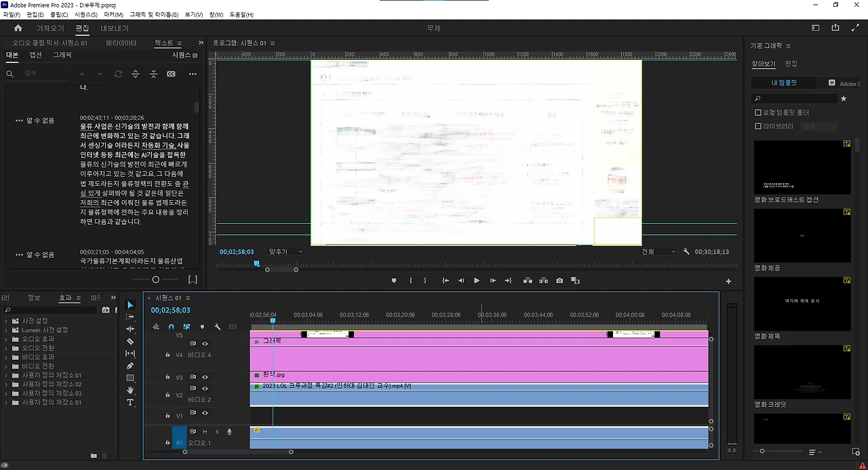Select the Type tool
This screenshot has width=868, height=470.
(130, 402)
